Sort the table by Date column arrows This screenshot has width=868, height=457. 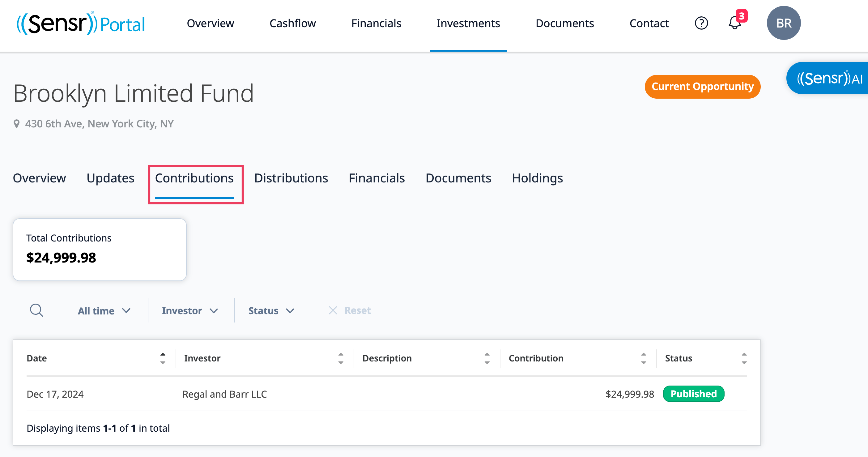tap(163, 358)
